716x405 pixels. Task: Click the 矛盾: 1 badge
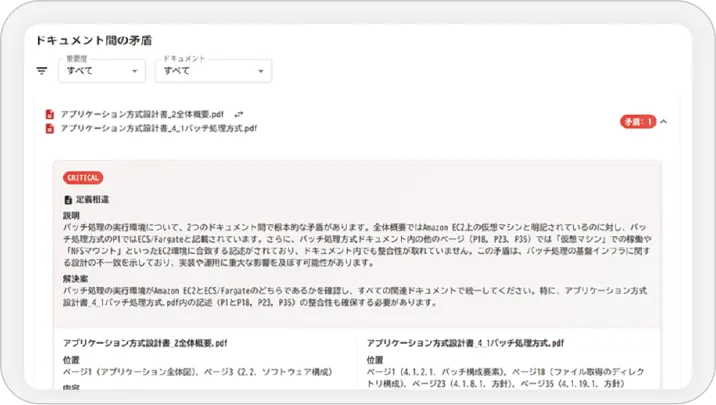point(638,122)
